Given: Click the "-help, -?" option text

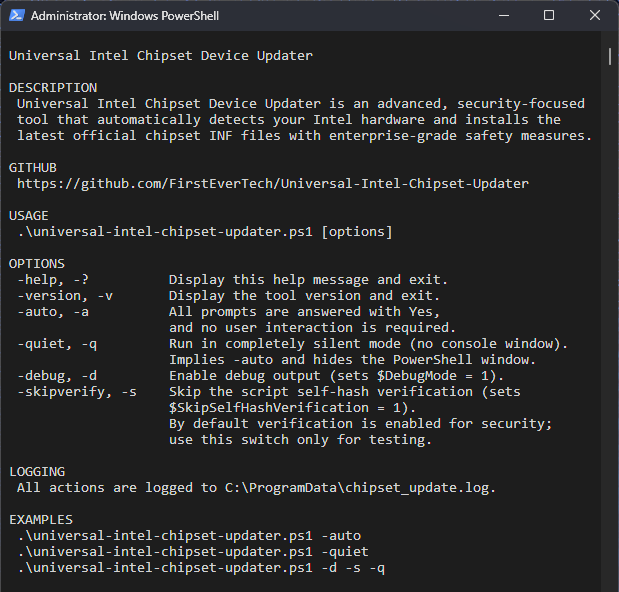Looking at the screenshot, I should click(x=52, y=280).
